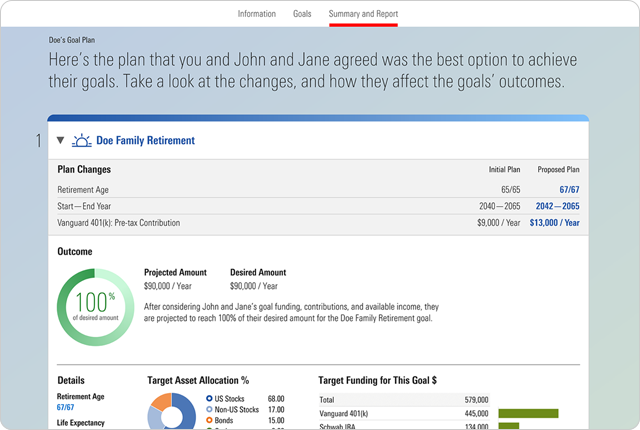Open the Information tab

[x=257, y=14]
